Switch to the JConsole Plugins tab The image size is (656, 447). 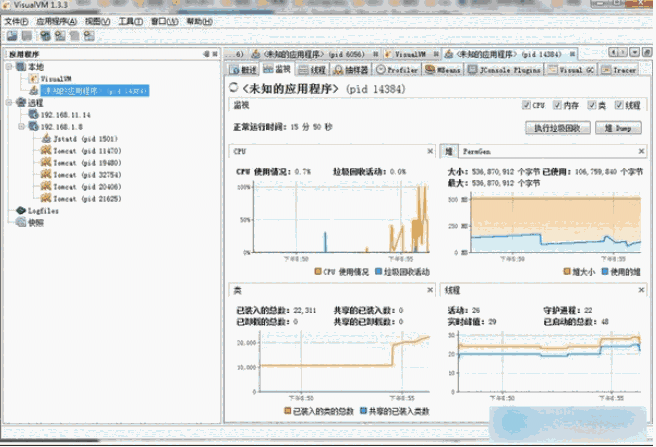pos(505,70)
